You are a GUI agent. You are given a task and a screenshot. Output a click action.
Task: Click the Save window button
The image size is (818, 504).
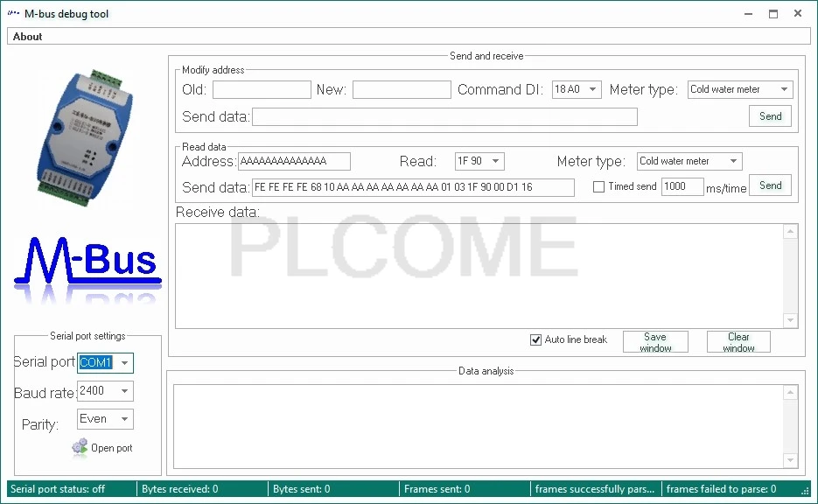656,342
